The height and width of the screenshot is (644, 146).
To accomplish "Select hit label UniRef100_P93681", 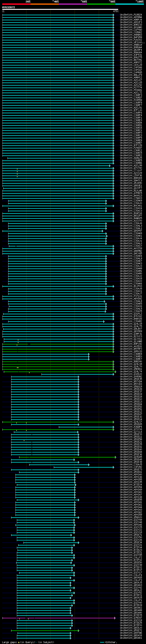I will pos(131,90).
